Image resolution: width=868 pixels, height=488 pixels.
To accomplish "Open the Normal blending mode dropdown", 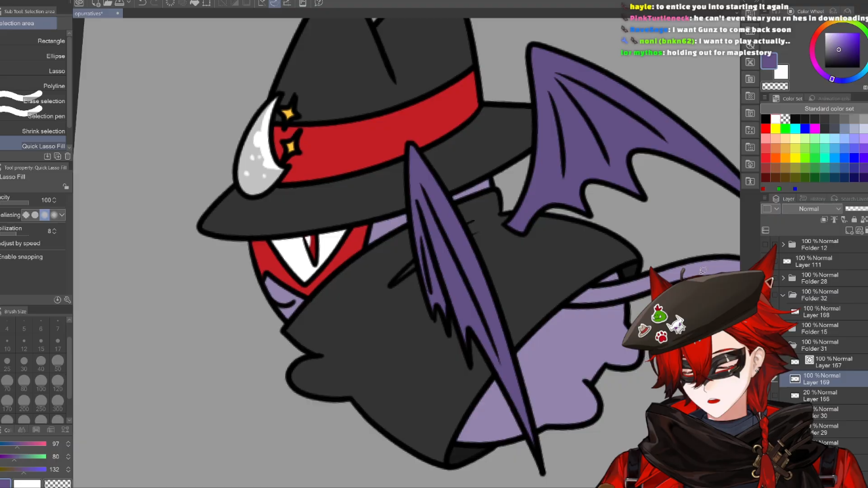I will [x=812, y=209].
